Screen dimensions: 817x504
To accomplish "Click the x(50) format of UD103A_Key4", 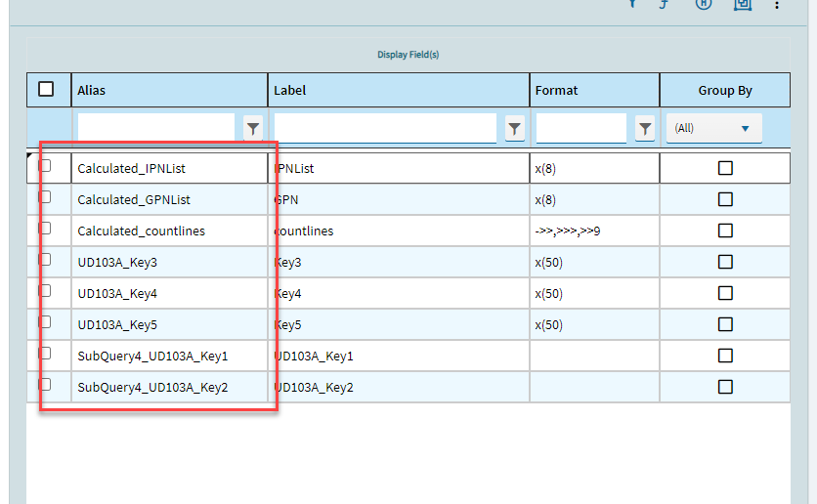I will 594,293.
